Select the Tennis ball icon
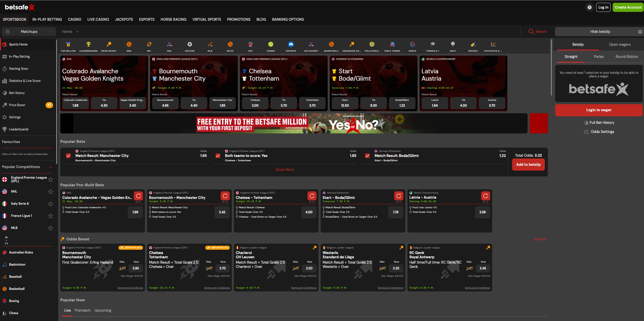 coord(271,44)
